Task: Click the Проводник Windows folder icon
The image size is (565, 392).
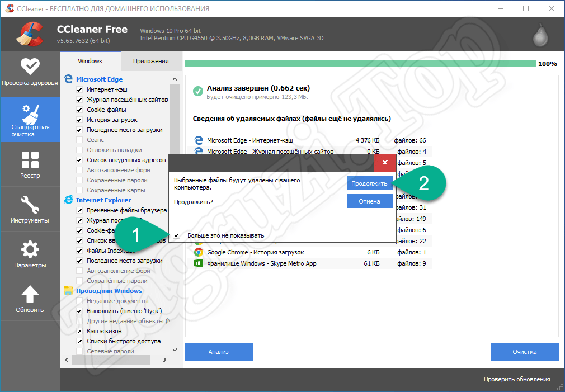Action: coord(68,290)
